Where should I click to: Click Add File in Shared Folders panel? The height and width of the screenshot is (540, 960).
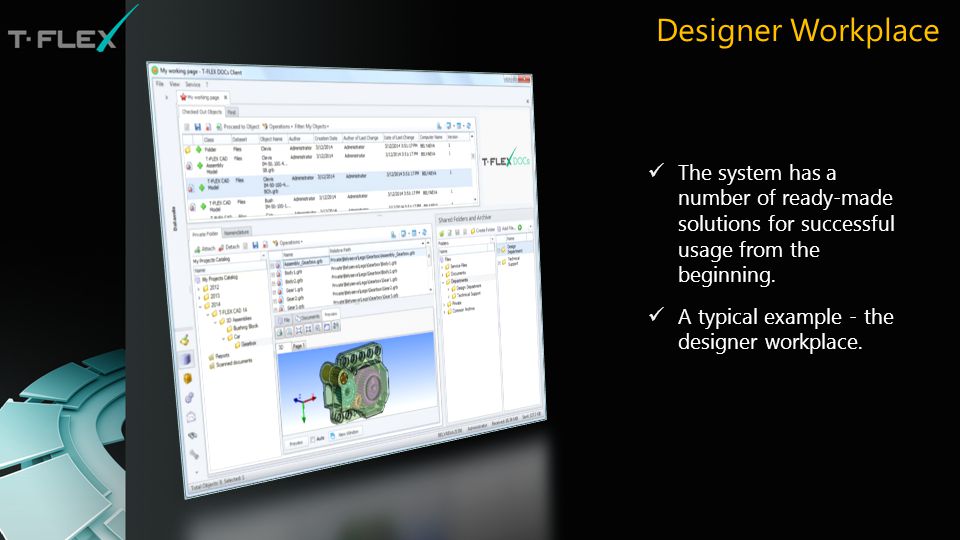click(x=506, y=229)
